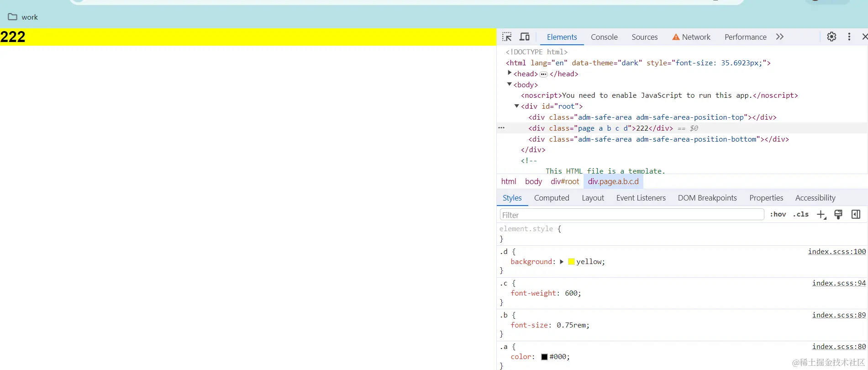
Task: Select the Layout pane tab
Action: point(593,198)
